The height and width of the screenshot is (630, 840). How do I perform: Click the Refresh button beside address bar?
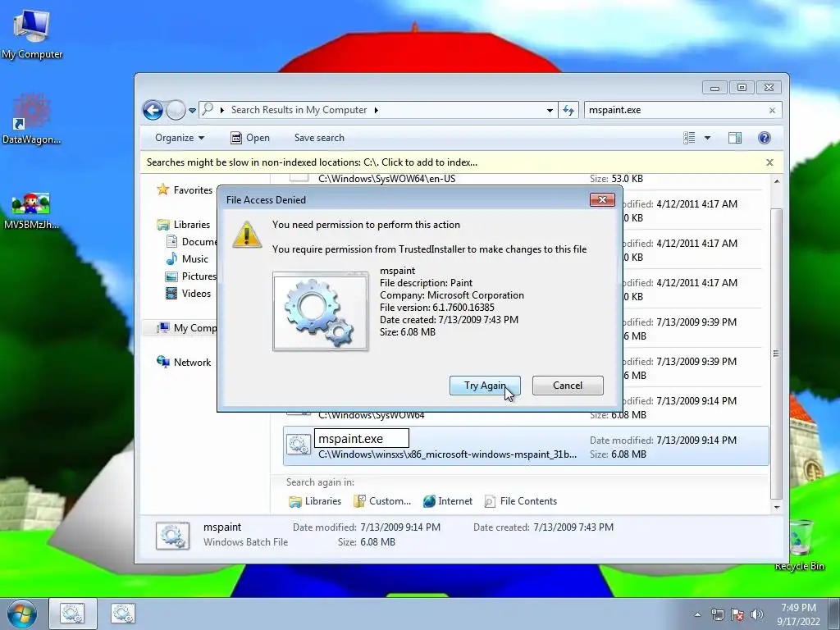point(568,111)
